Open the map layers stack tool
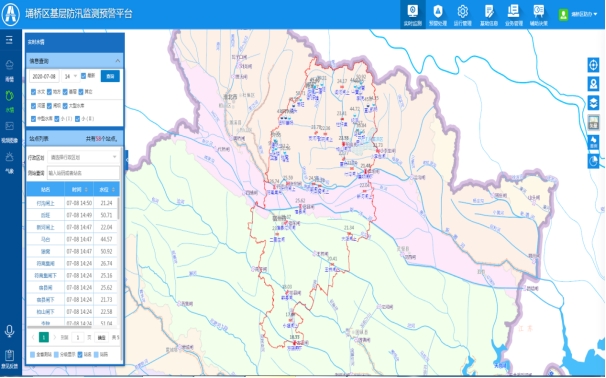The height and width of the screenshot is (378, 606). pyautogui.click(x=593, y=103)
